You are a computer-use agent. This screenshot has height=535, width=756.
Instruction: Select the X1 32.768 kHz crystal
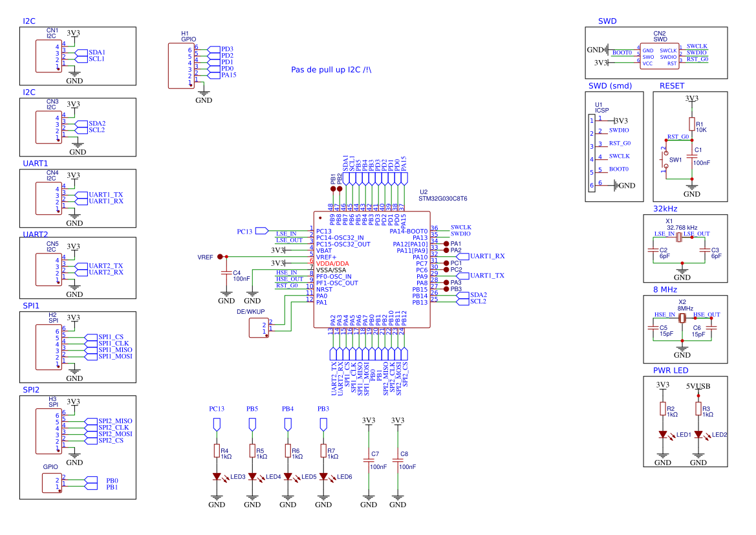(x=679, y=237)
